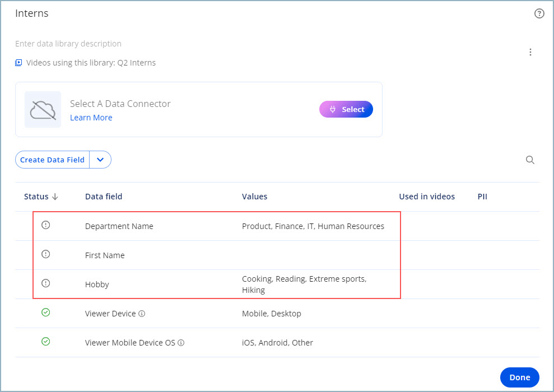Click info icon beside Viewer Mobile Device OS

[x=181, y=343]
